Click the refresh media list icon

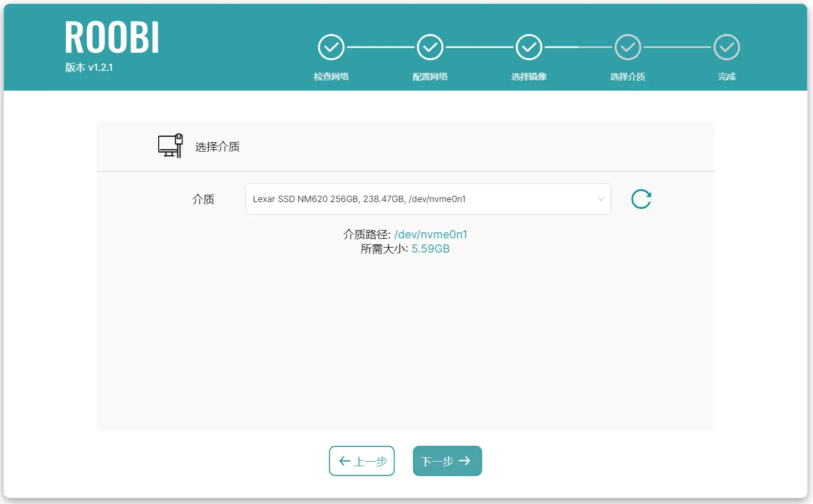click(x=641, y=199)
